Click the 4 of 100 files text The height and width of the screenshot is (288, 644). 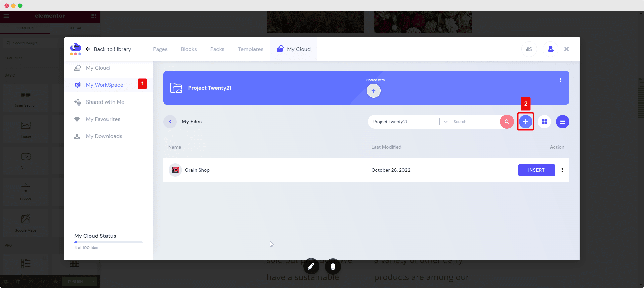pos(86,248)
